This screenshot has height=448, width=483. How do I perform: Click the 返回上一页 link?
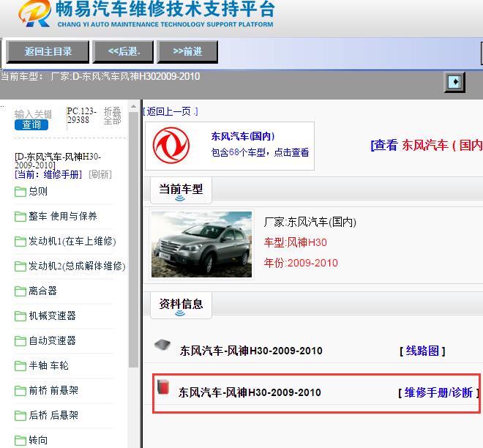[x=171, y=111]
